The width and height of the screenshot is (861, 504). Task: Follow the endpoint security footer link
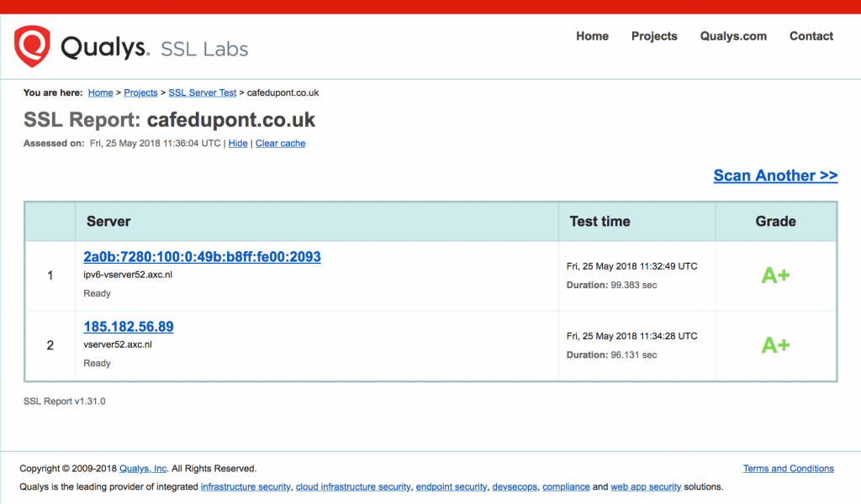452,487
